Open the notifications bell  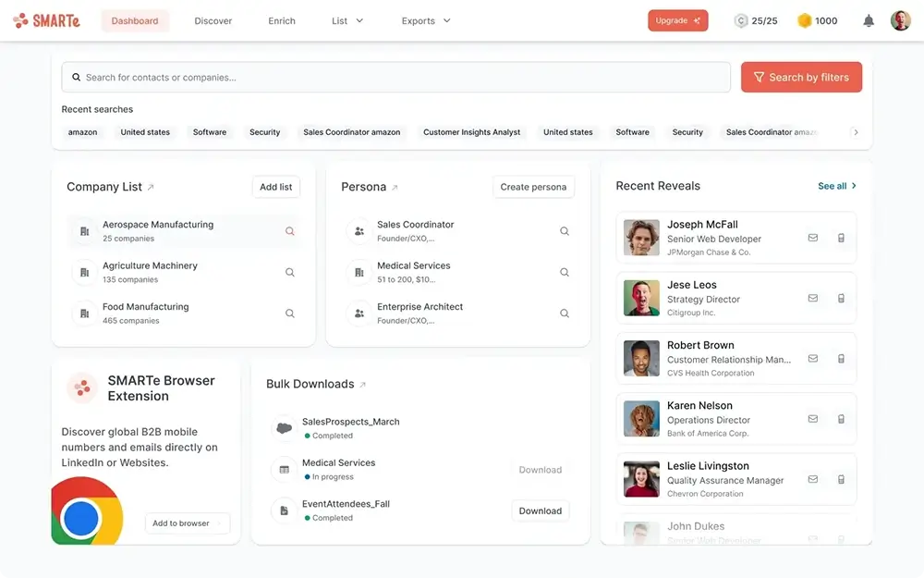[x=868, y=20]
